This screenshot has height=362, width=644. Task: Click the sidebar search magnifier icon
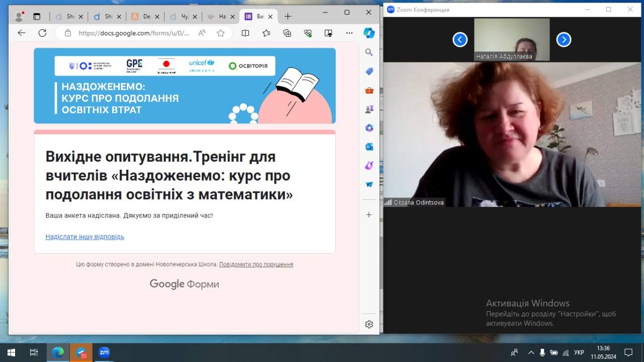pyautogui.click(x=369, y=52)
